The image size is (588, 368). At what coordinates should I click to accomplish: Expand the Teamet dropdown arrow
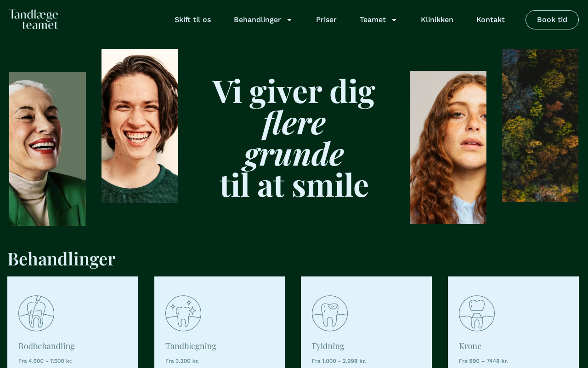(394, 20)
